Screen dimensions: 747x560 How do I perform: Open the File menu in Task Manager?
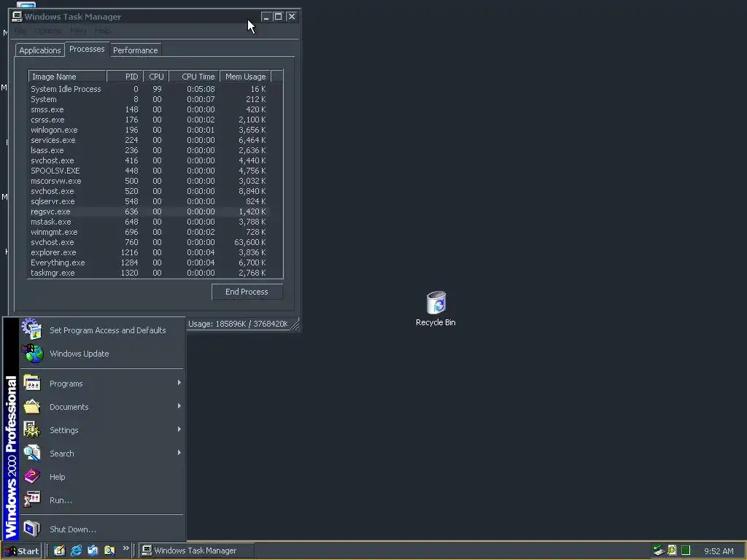20,31
